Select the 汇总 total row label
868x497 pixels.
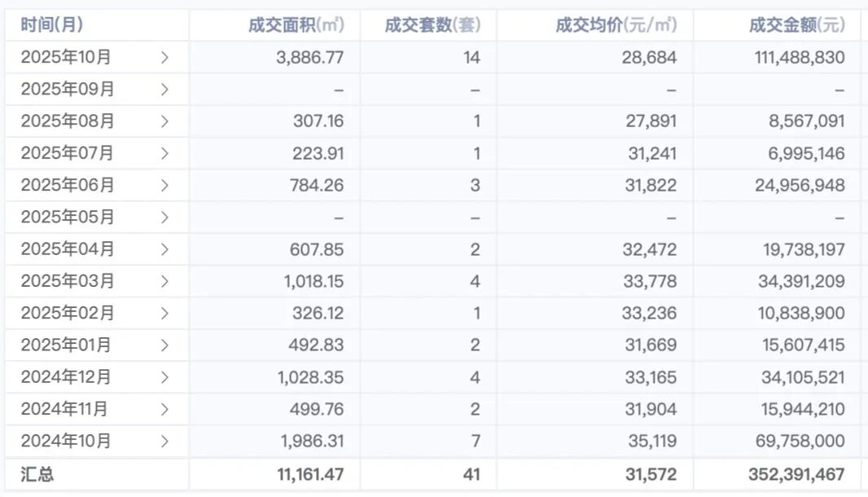(x=37, y=474)
